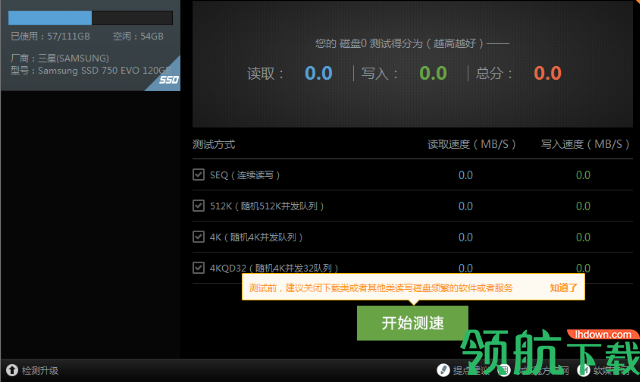
Task: Click the SSD corner badge
Action: pos(168,79)
